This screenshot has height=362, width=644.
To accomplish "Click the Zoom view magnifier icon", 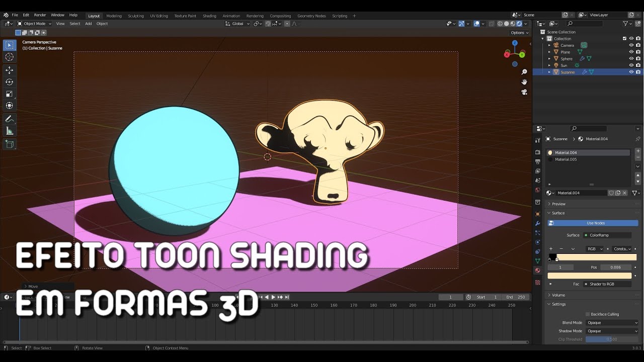I will coord(524,72).
